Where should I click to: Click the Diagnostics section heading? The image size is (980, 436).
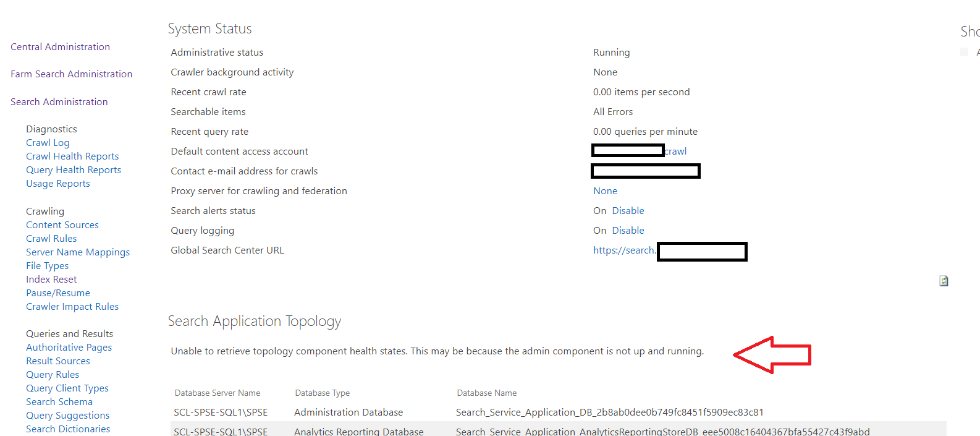click(x=51, y=129)
